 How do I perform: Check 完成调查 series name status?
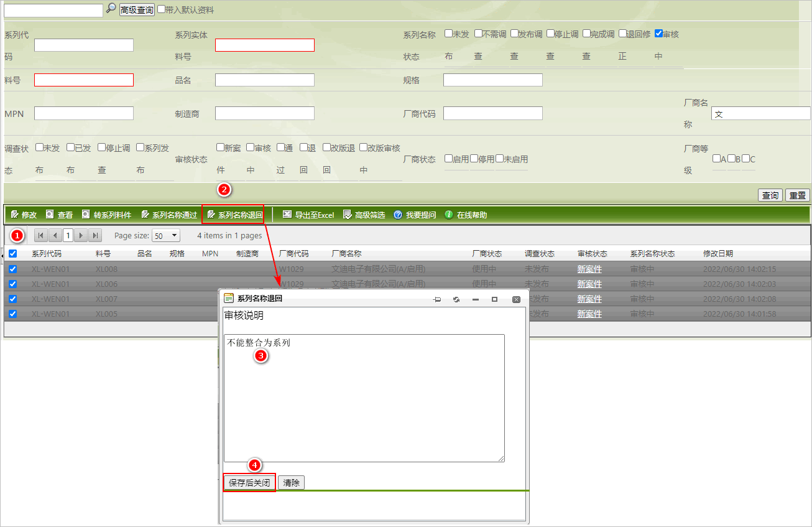pyautogui.click(x=587, y=34)
